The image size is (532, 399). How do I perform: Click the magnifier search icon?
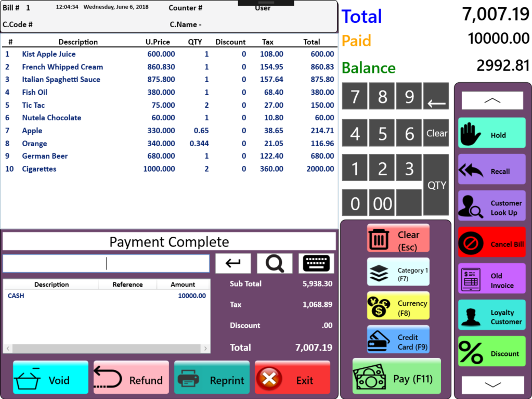click(x=275, y=263)
